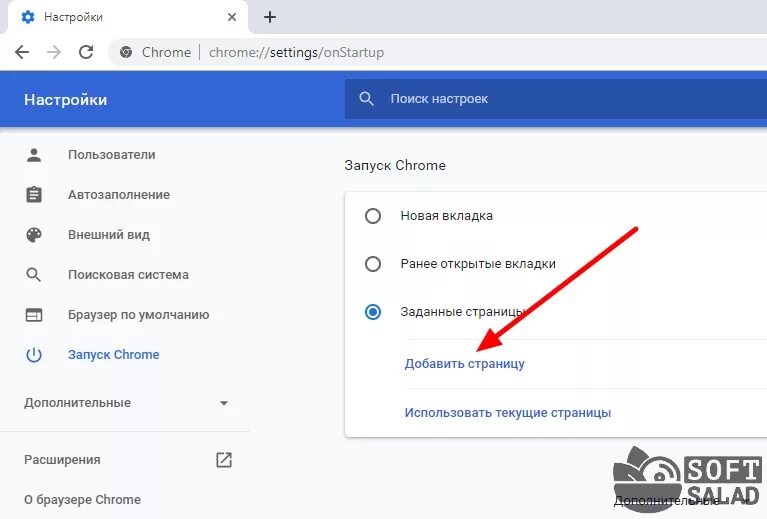Reload the settings page

pyautogui.click(x=86, y=52)
